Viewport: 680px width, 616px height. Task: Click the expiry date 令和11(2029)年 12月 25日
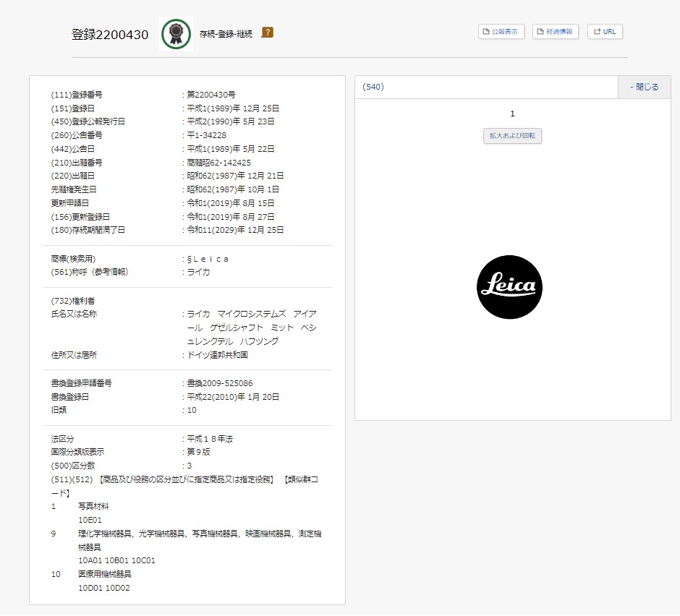[236, 230]
